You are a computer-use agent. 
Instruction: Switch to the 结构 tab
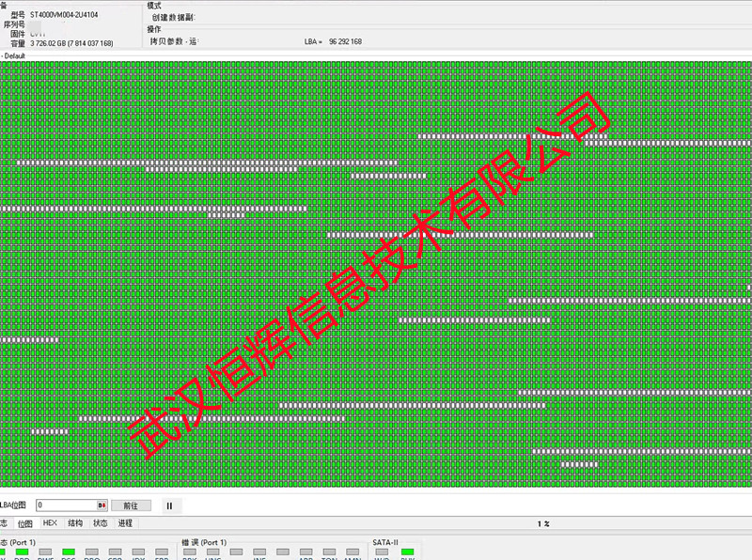(75, 523)
